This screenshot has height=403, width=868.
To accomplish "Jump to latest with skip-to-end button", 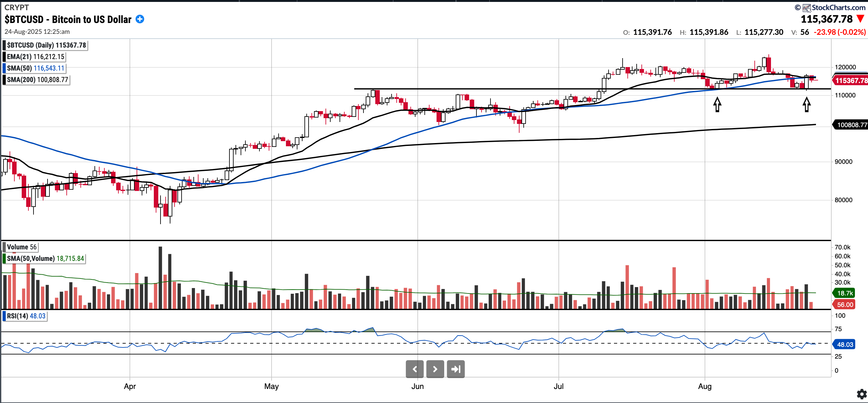I will point(456,369).
